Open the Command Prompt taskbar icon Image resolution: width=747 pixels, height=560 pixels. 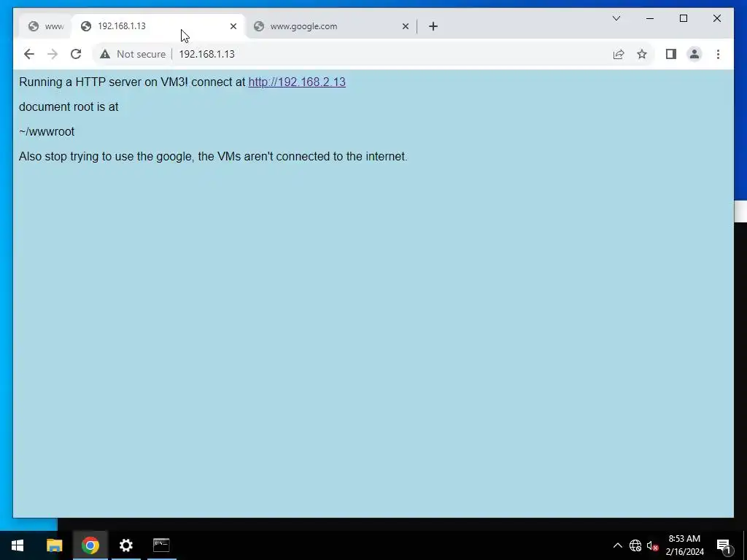tap(161, 545)
